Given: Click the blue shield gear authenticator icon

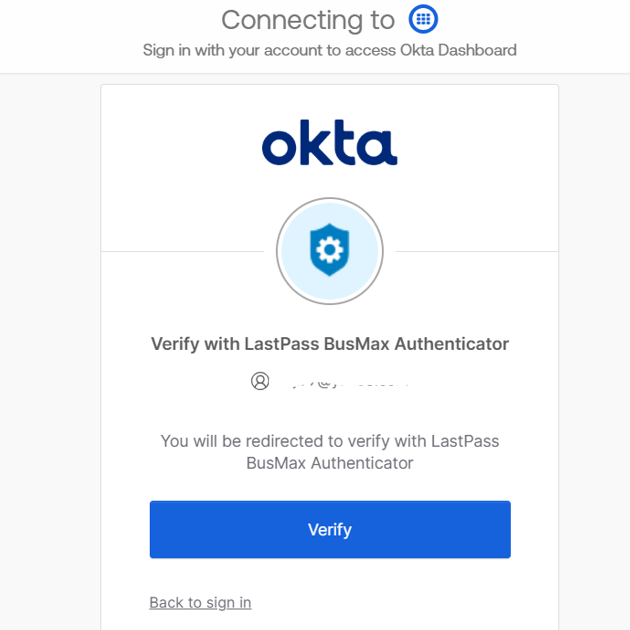Looking at the screenshot, I should (x=329, y=250).
